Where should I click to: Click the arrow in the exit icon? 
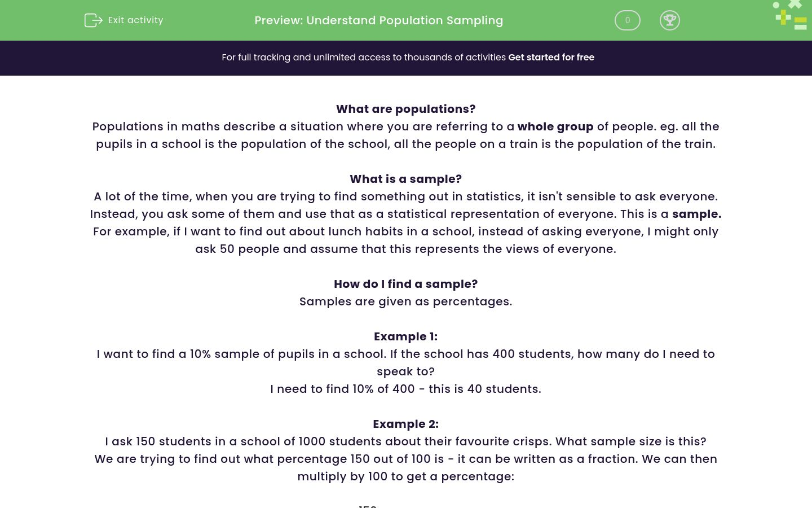[x=97, y=20]
